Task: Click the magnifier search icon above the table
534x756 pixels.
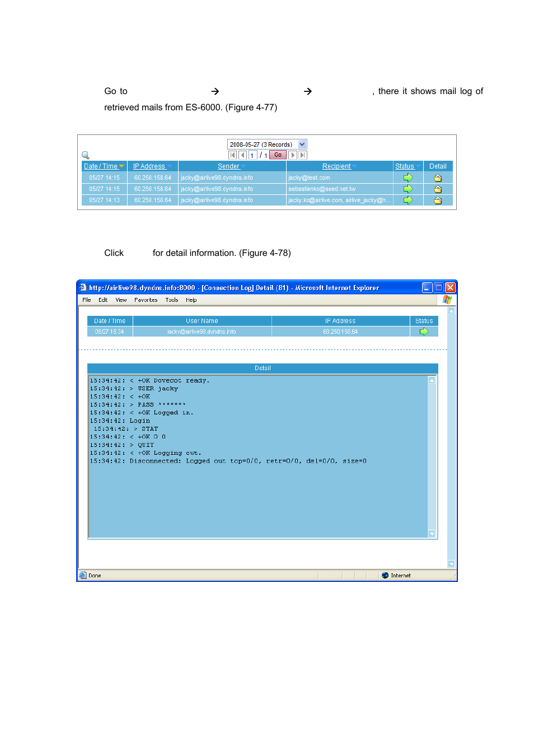Action: point(86,155)
